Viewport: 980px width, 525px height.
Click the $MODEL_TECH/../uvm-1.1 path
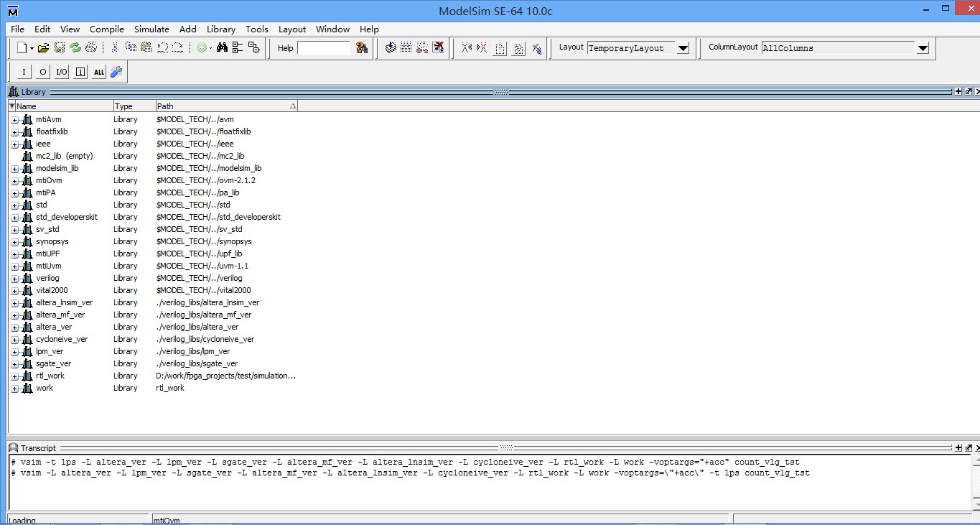tap(202, 266)
